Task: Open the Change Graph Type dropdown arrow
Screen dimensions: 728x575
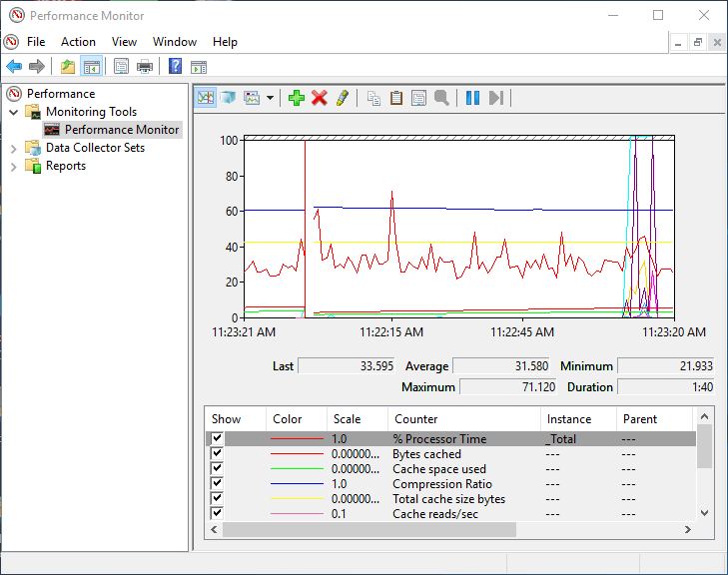Action: click(270, 98)
